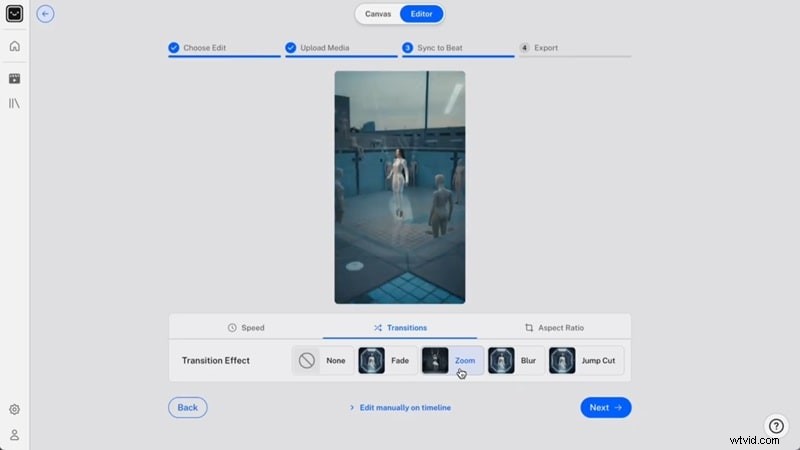Click the circular back arrow icon
800x450 pixels.
pos(45,14)
